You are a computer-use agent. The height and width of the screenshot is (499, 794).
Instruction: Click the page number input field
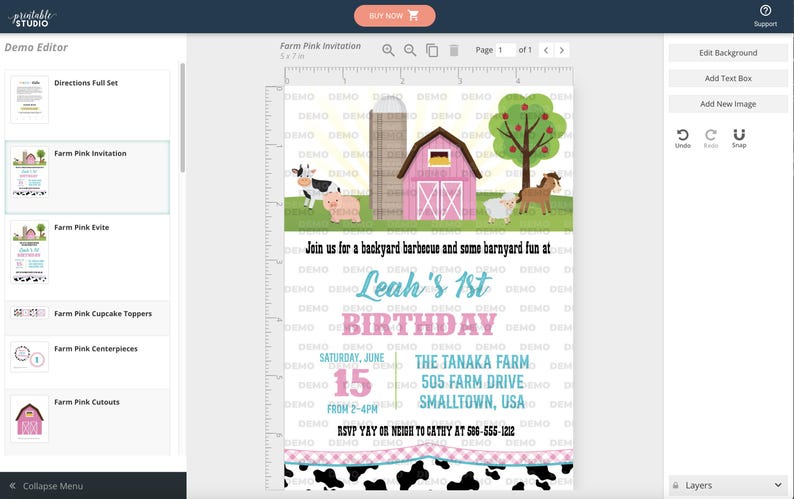505,50
